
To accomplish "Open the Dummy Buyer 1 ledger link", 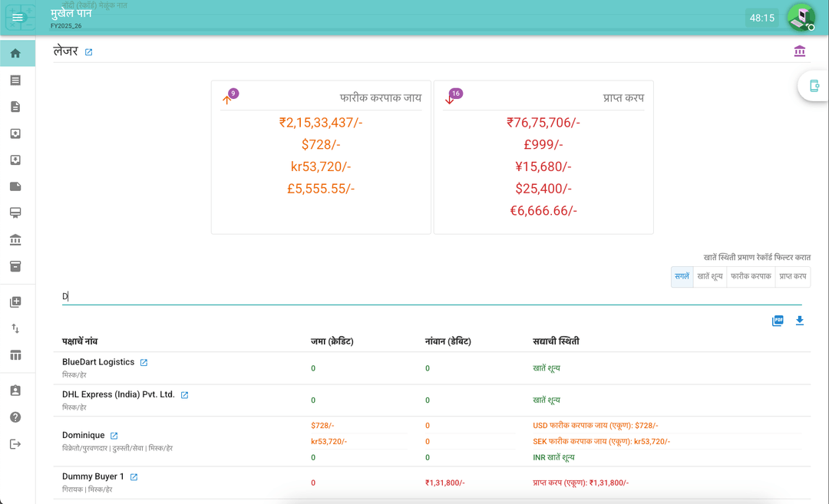I will click(x=134, y=476).
